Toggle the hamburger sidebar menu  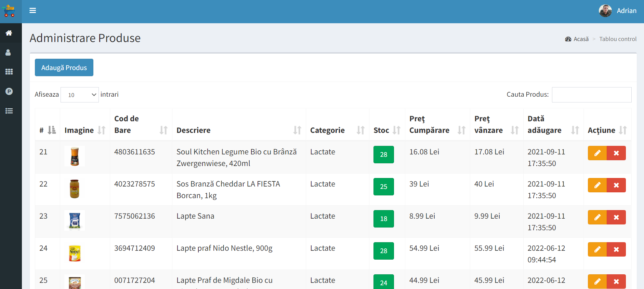click(33, 11)
